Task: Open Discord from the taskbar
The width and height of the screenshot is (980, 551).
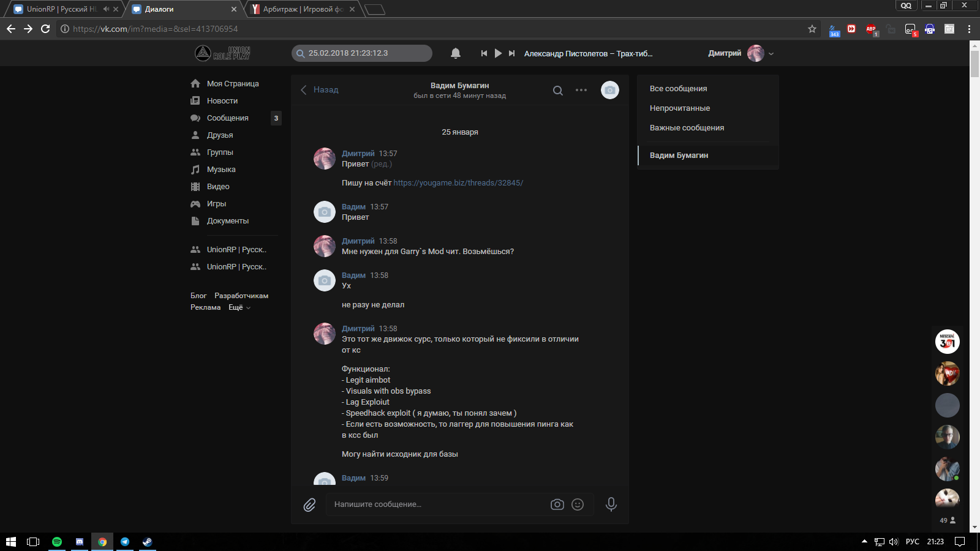Action: (x=80, y=542)
